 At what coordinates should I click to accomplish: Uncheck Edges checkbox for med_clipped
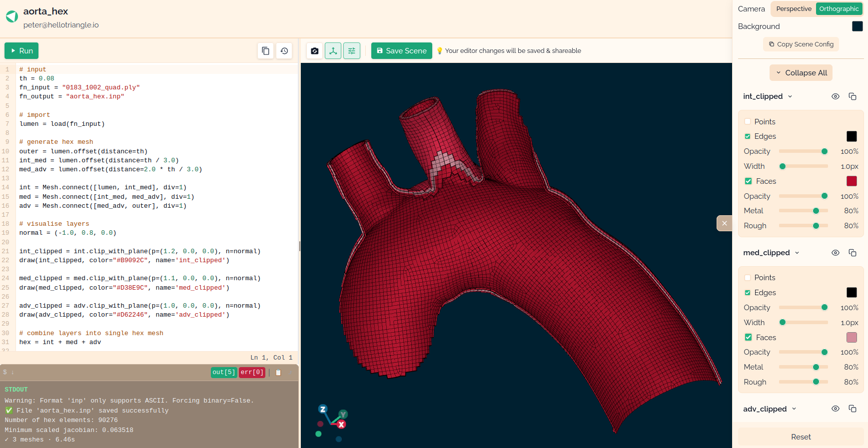748,293
